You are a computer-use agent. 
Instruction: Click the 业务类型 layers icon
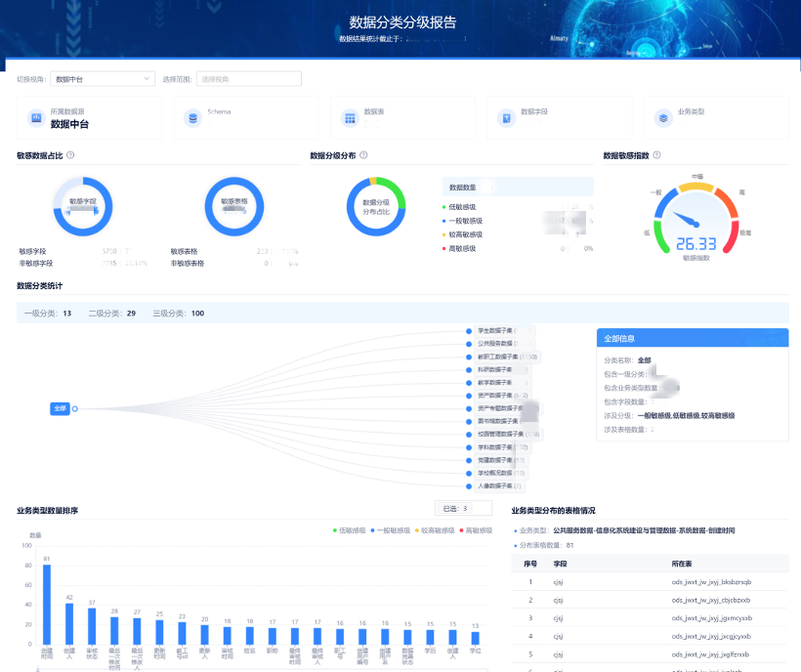(x=663, y=118)
